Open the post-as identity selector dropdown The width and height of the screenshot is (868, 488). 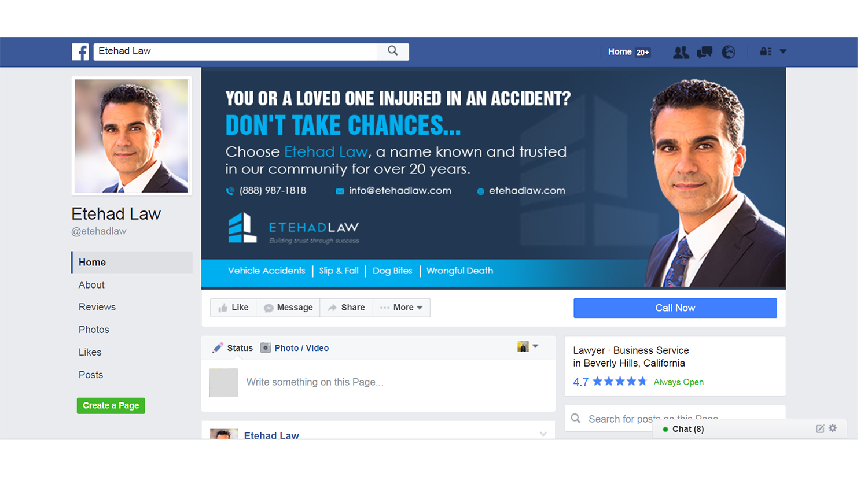point(528,346)
